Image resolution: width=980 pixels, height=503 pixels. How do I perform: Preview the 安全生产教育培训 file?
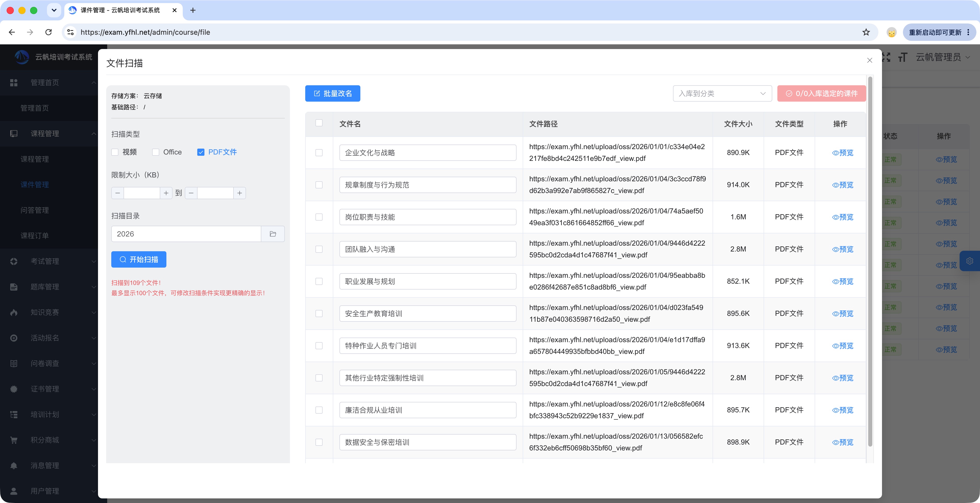843,314
